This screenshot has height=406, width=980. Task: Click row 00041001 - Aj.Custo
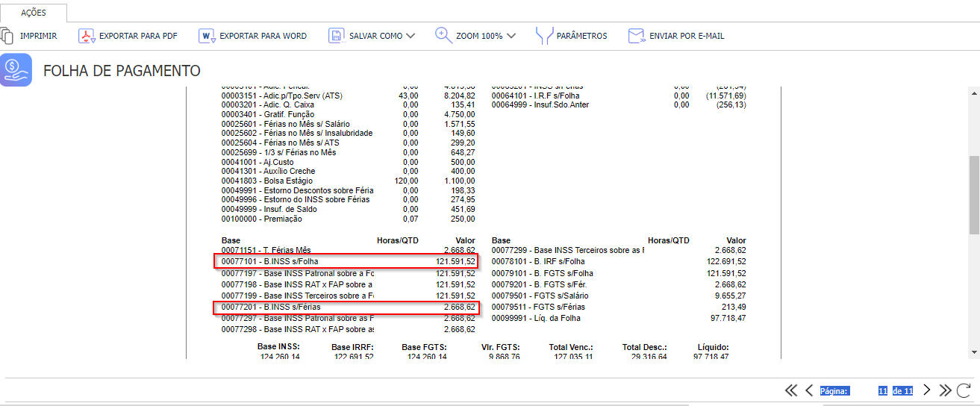click(x=348, y=162)
